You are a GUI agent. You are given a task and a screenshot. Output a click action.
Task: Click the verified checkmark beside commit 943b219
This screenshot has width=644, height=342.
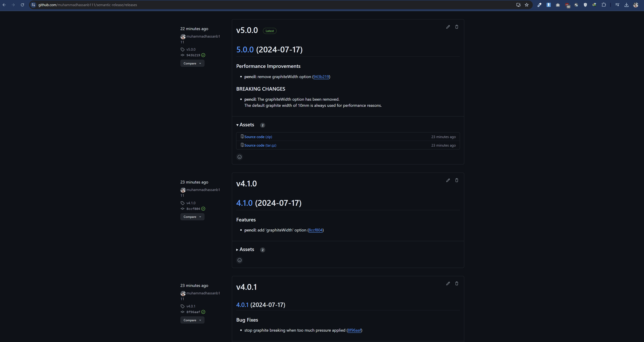click(x=203, y=55)
